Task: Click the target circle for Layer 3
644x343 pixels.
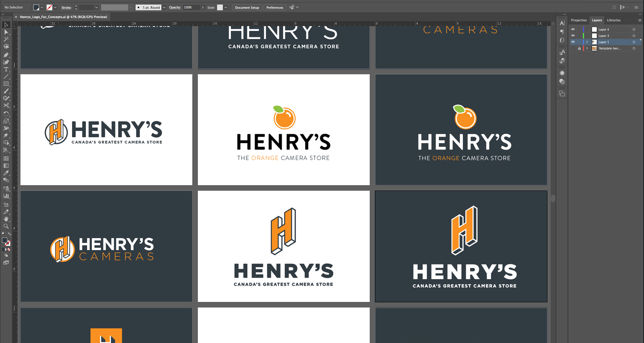Action: click(x=634, y=36)
